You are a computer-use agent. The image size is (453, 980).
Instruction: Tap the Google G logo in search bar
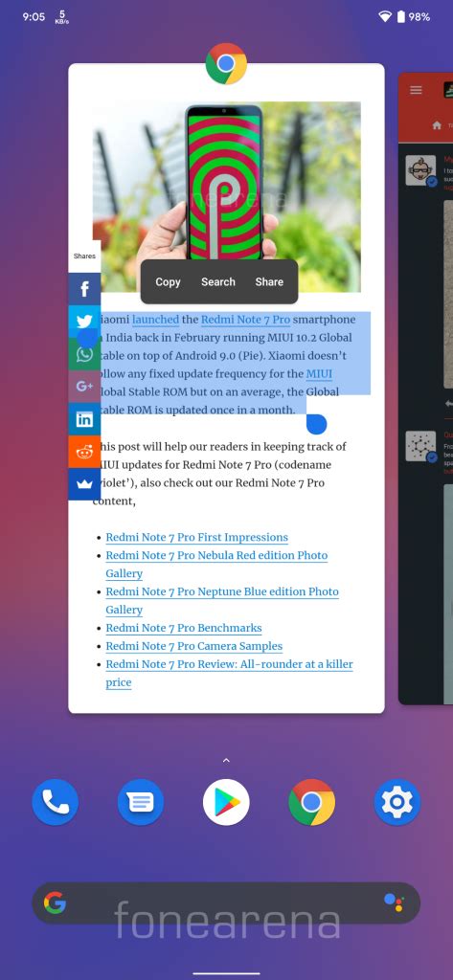[55, 902]
